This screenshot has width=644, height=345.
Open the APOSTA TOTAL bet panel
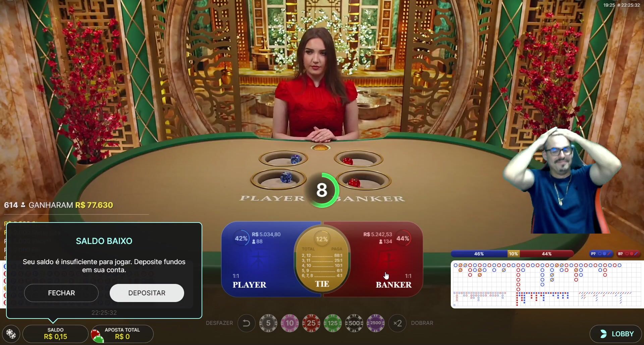(x=122, y=334)
